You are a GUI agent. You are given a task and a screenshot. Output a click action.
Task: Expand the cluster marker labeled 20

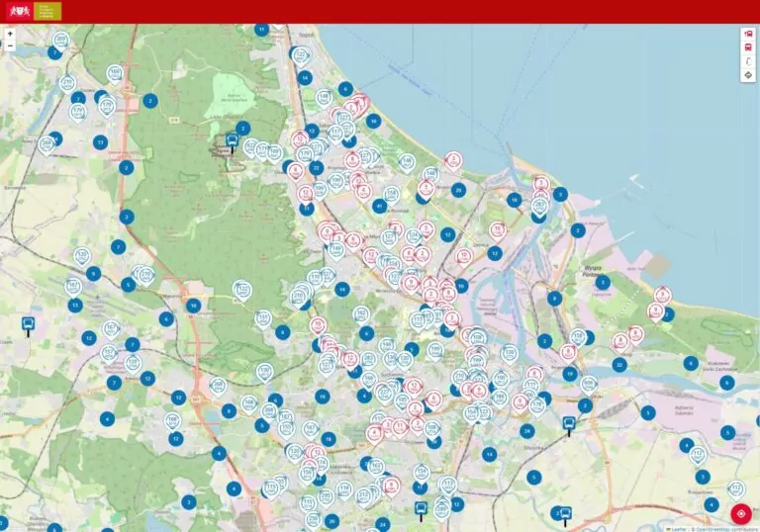[458, 189]
